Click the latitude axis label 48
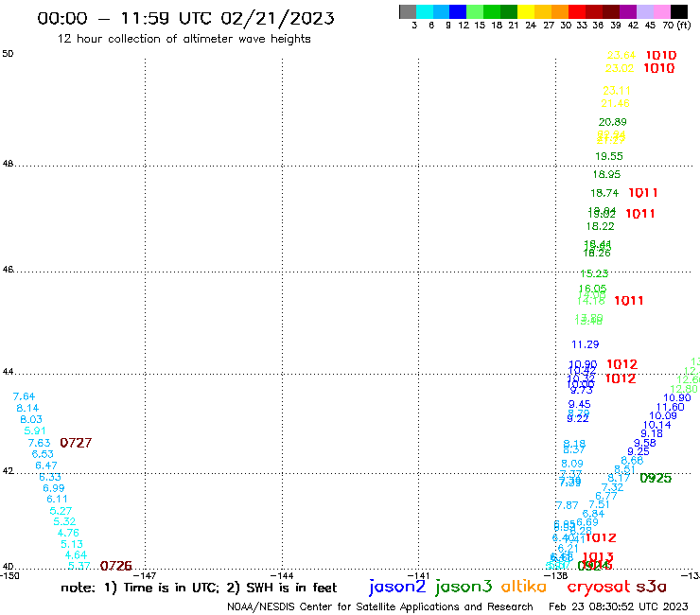The height and width of the screenshot is (615, 700). point(8,164)
